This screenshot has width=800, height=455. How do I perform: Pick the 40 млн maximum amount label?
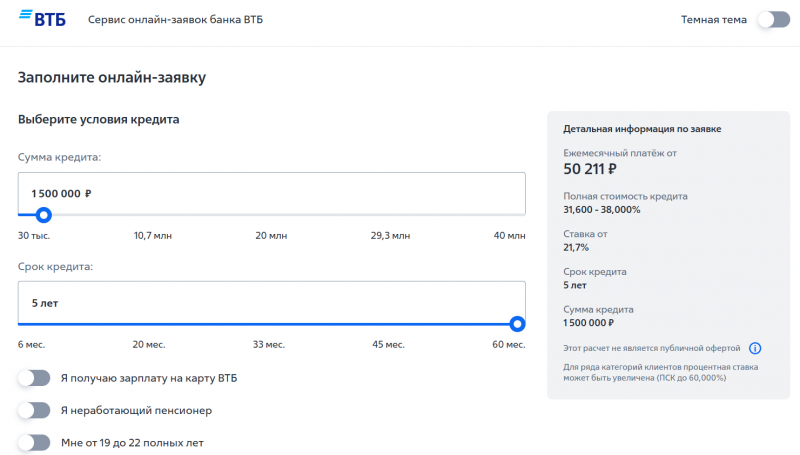(508, 236)
